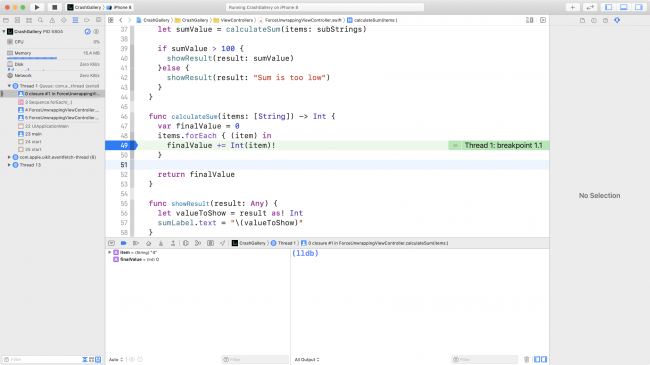650x365 pixels.
Task: Click the Library plus button
Action: pyautogui.click(x=572, y=7)
